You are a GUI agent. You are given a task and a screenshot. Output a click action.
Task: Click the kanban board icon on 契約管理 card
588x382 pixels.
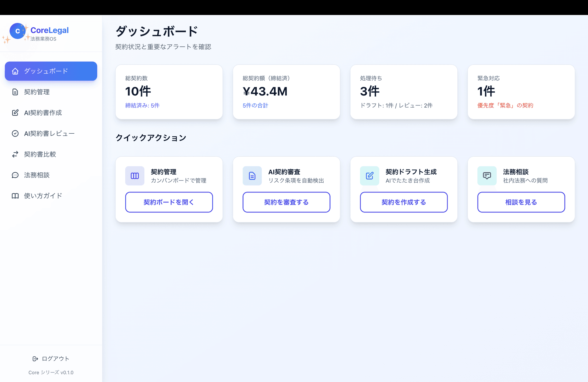(x=134, y=176)
